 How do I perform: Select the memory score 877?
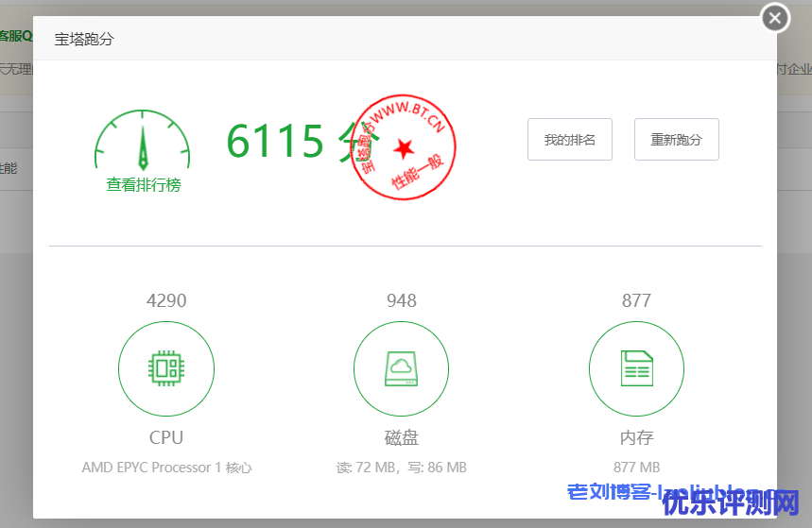[x=636, y=300]
